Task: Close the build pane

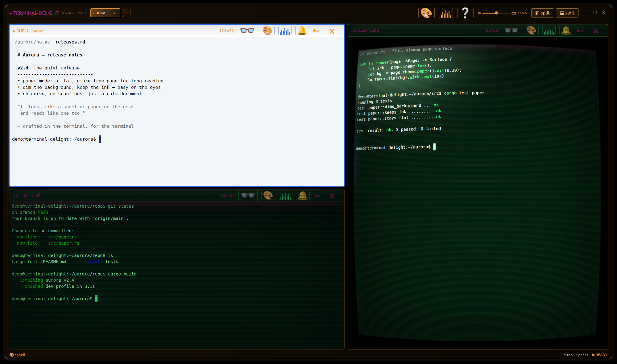Action: click(596, 31)
